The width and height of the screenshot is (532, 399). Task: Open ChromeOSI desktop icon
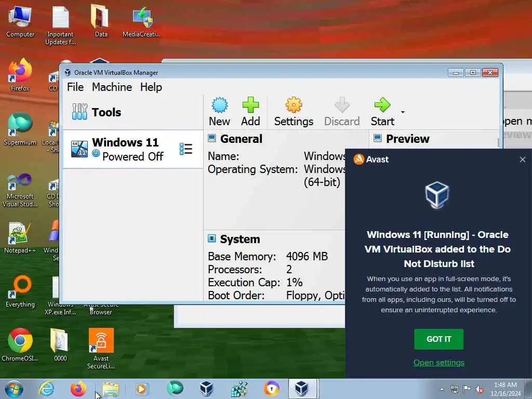click(20, 344)
